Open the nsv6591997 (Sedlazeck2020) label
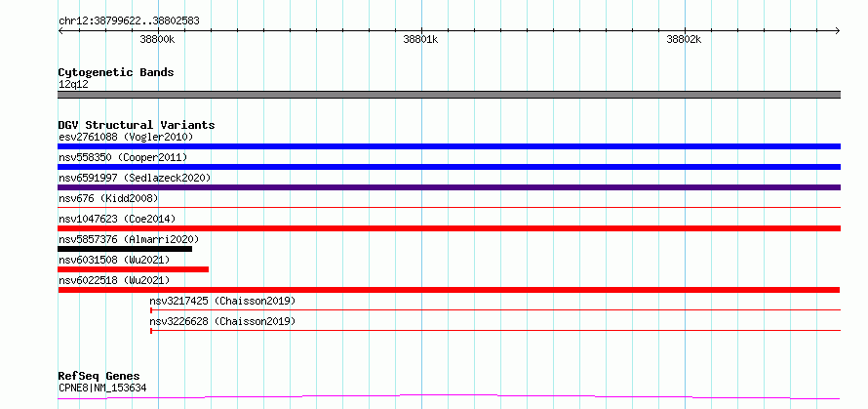 (x=135, y=178)
